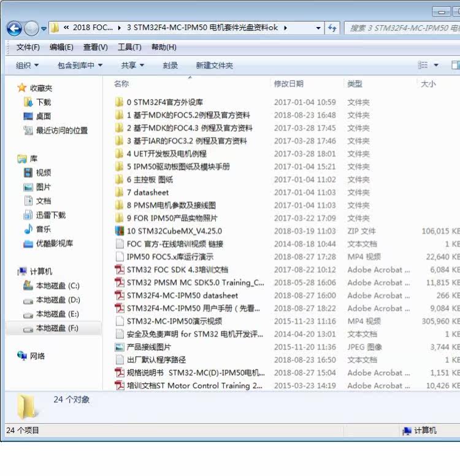
Task: Open the 工具(T) menu
Action: click(x=129, y=47)
